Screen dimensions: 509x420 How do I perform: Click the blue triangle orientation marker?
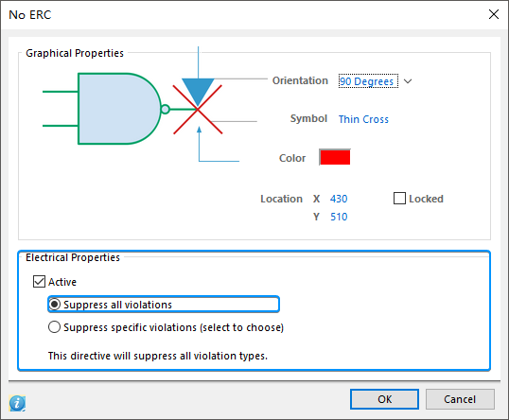(x=198, y=92)
